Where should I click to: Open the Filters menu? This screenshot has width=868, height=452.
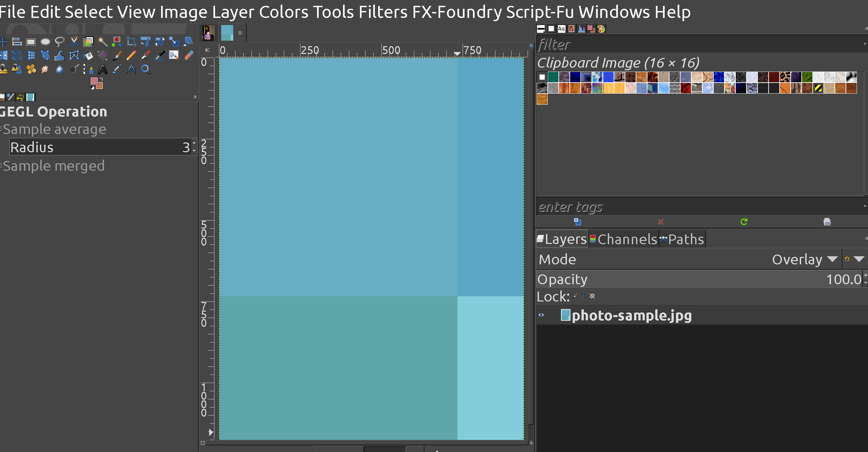383,12
